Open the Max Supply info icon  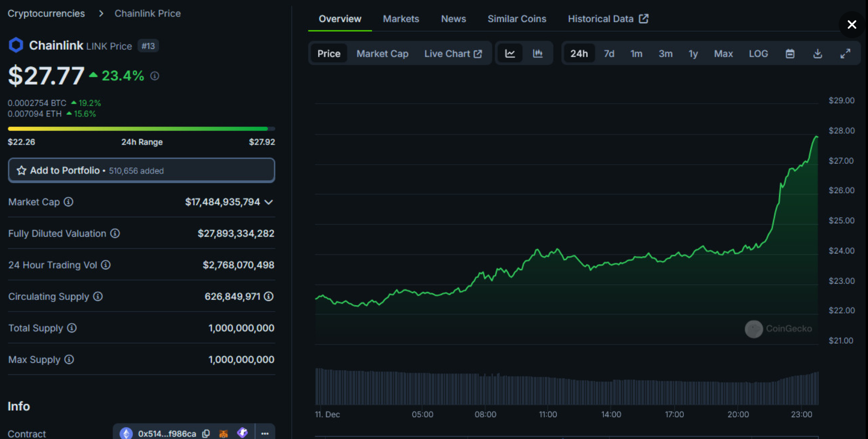(69, 359)
